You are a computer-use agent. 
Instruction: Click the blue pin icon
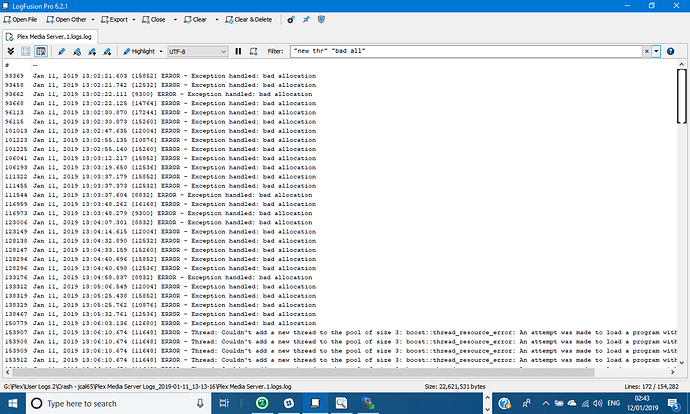[x=306, y=19]
